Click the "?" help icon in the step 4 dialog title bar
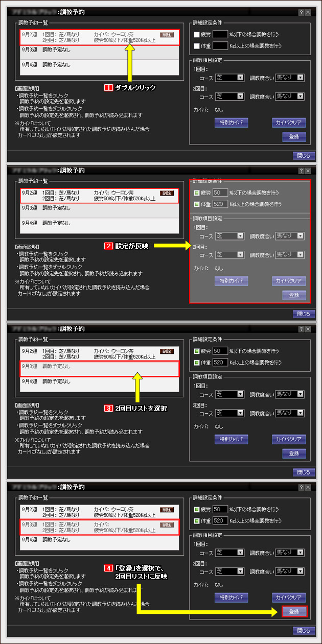The image size is (322, 644). [x=301, y=487]
